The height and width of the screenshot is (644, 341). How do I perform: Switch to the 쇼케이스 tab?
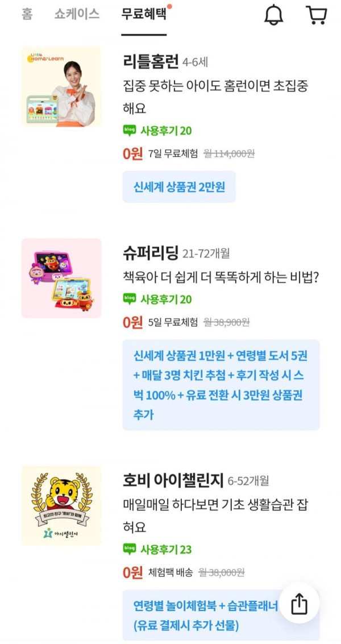[77, 14]
